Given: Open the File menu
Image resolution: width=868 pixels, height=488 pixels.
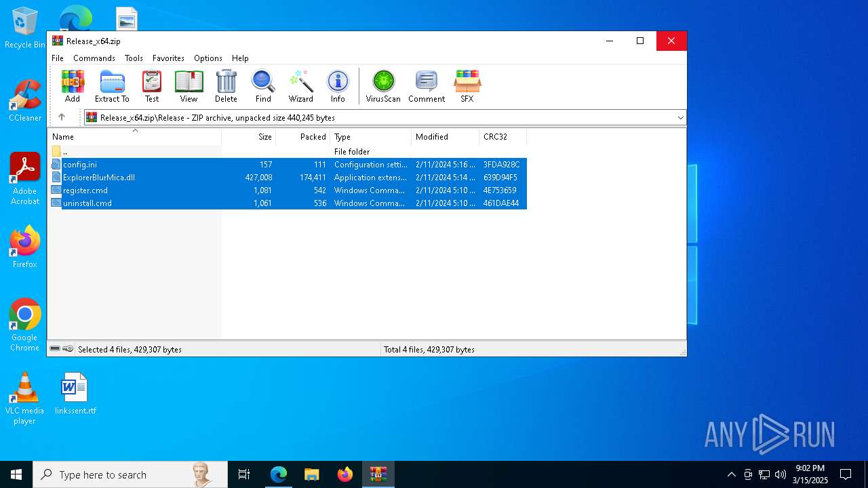Looking at the screenshot, I should [58, 58].
